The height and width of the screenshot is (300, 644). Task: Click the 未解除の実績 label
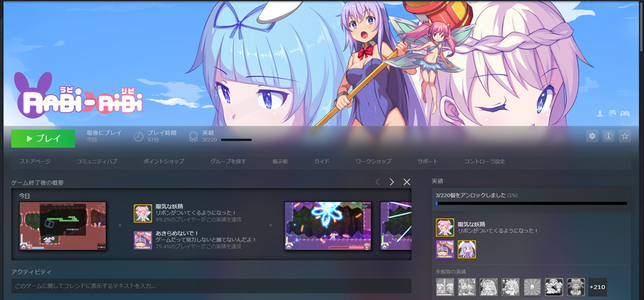coord(451,272)
